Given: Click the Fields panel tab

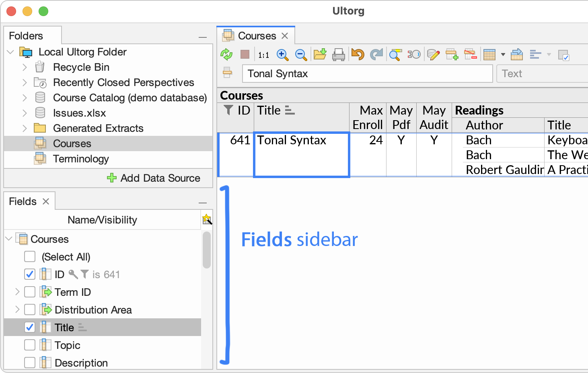Looking at the screenshot, I should tap(23, 201).
